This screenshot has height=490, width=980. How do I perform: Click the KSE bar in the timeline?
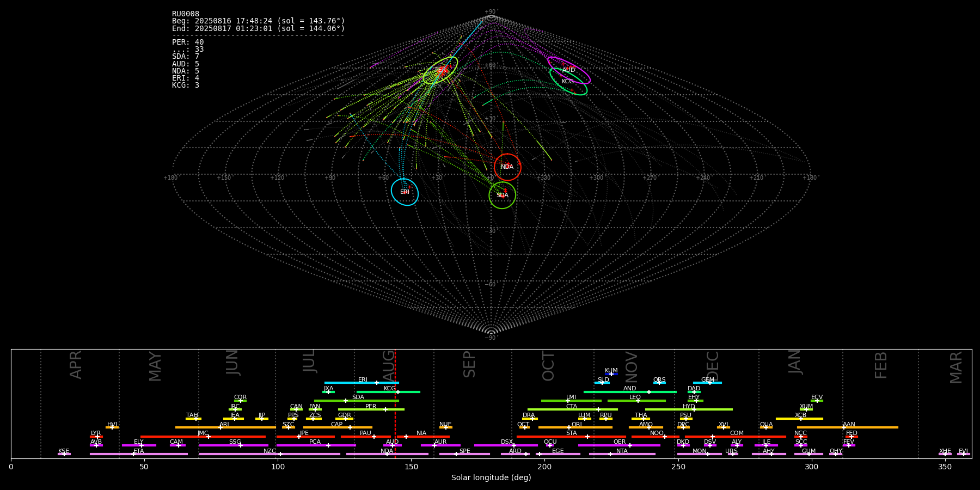[x=64, y=454]
